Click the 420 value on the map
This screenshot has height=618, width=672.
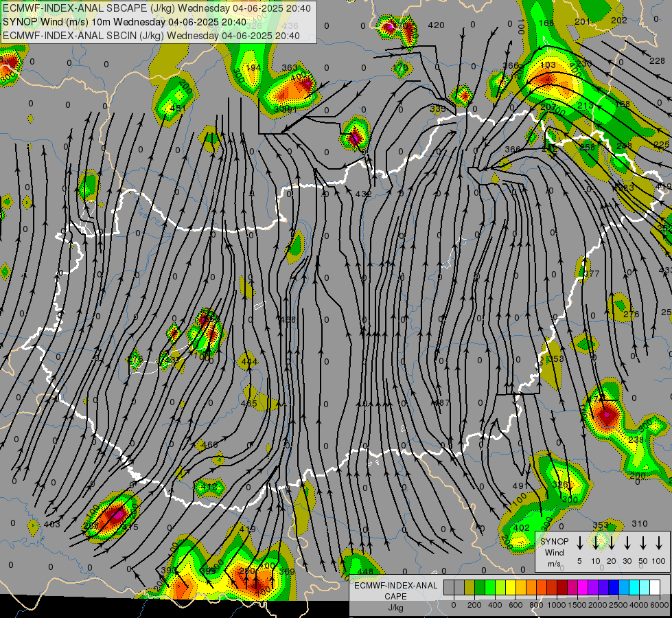(436, 25)
